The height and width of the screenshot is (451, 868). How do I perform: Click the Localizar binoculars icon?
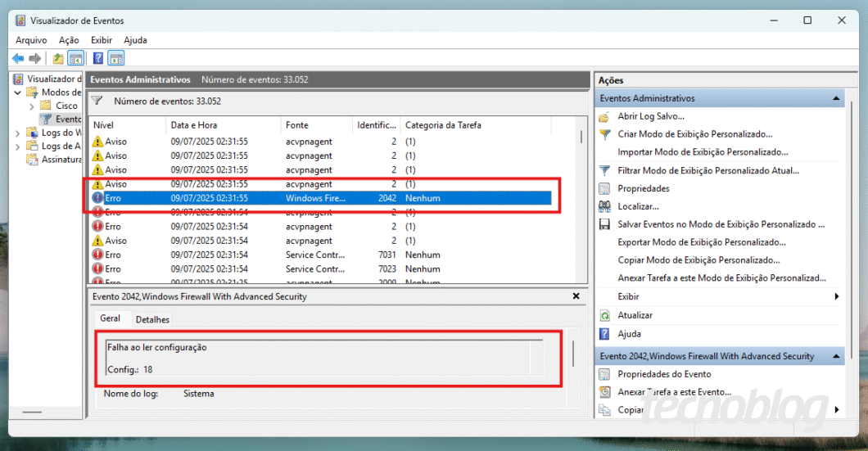[604, 206]
